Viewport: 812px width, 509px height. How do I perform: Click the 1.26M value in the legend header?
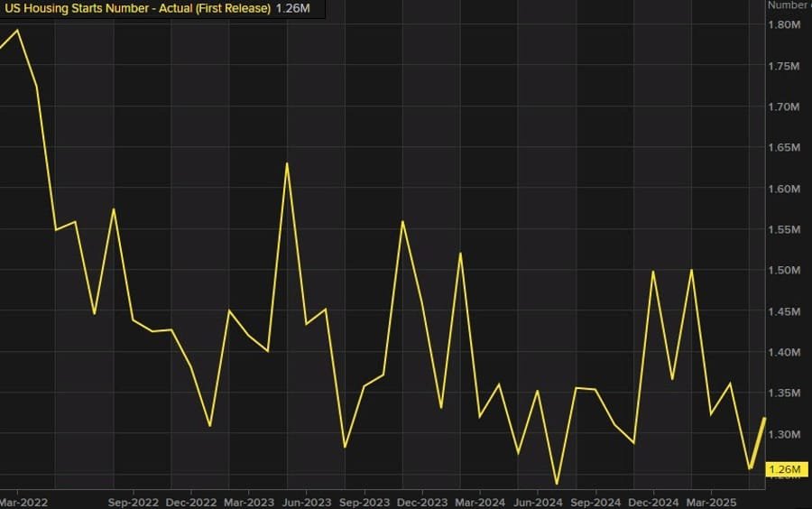(292, 8)
